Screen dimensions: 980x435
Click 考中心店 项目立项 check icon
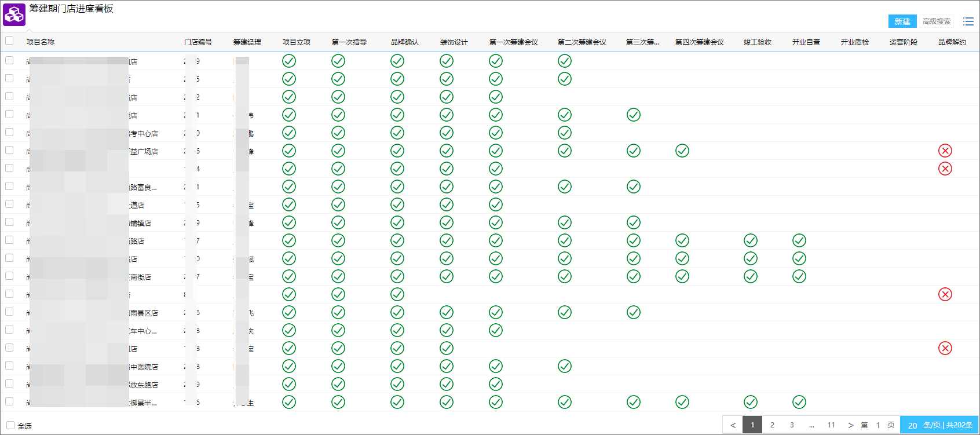[x=289, y=133]
